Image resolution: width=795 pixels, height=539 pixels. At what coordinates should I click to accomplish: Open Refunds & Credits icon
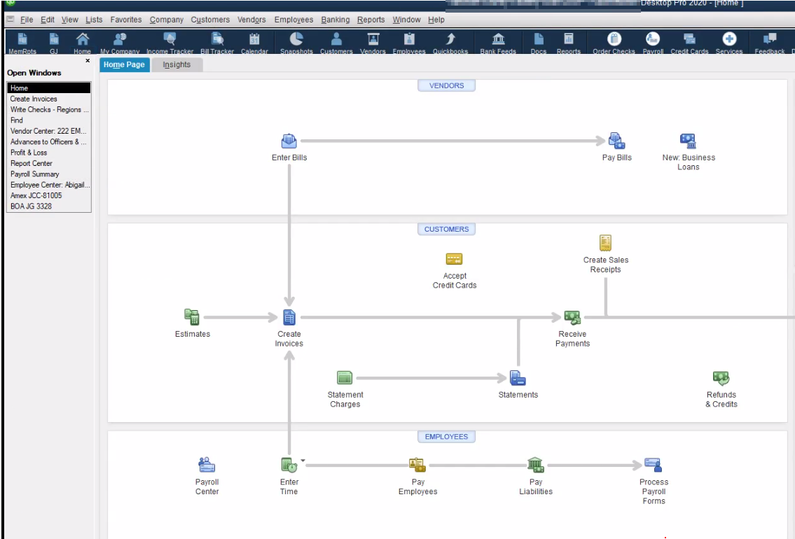(721, 378)
